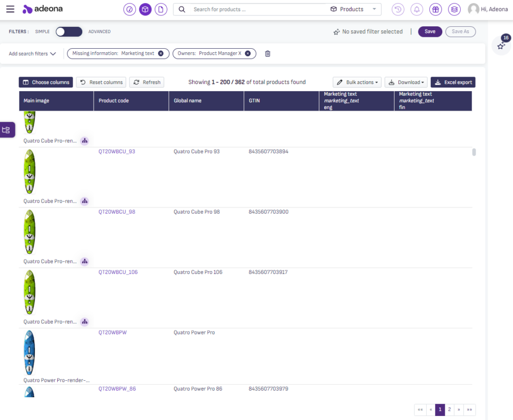Screen dimensions: 513x420
Task: Remove the Marketing text filter chip
Action: [x=161, y=53]
